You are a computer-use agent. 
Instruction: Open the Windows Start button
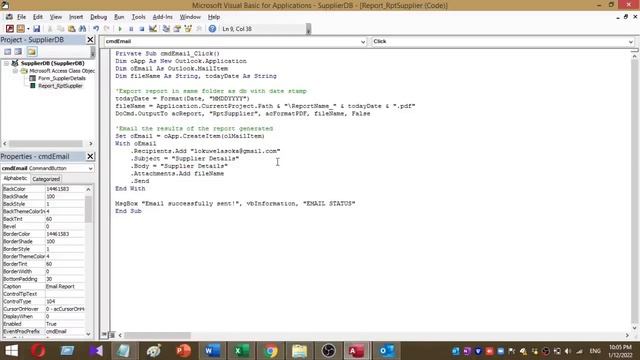[x=11, y=351]
